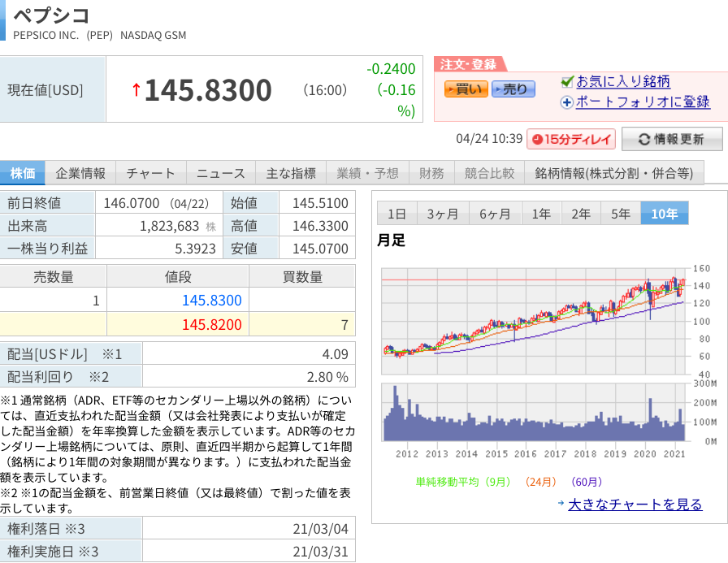Click 大きなチャートを見る link
This screenshot has width=728, height=563.
pos(635,504)
